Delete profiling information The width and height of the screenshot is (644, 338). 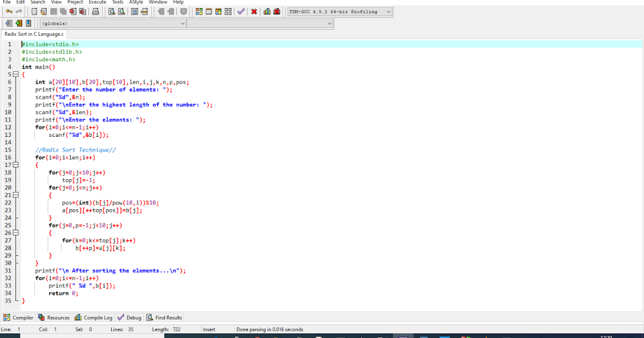pos(276,11)
